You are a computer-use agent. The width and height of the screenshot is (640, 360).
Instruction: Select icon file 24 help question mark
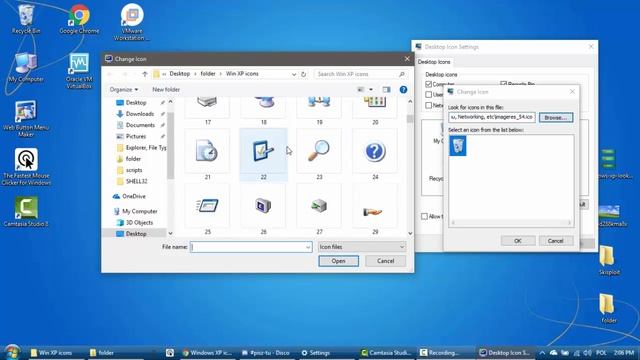pyautogui.click(x=375, y=155)
